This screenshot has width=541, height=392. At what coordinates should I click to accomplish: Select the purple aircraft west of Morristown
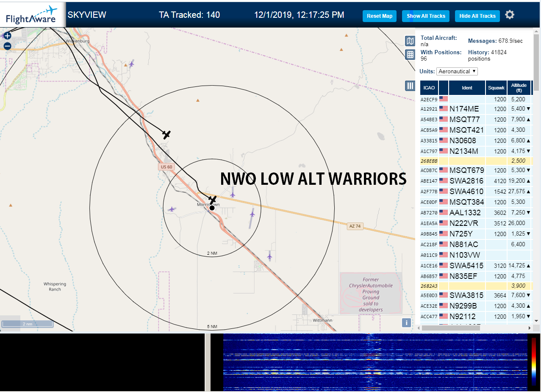point(172,209)
